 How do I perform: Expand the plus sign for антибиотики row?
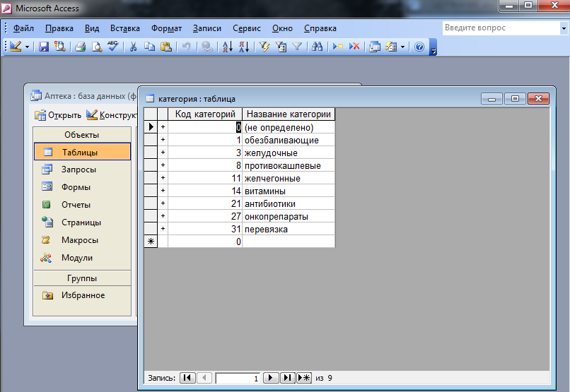coord(163,203)
